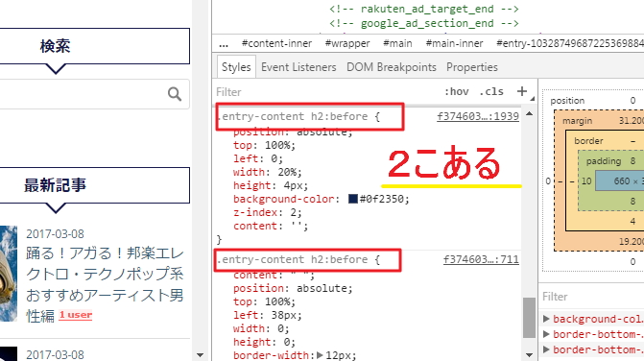Expand the computed background-col property
This screenshot has height=361, width=644.
546,319
